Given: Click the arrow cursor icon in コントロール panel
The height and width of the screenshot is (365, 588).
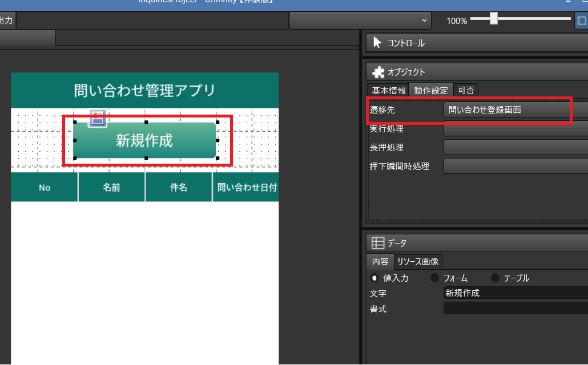Looking at the screenshot, I should (377, 43).
